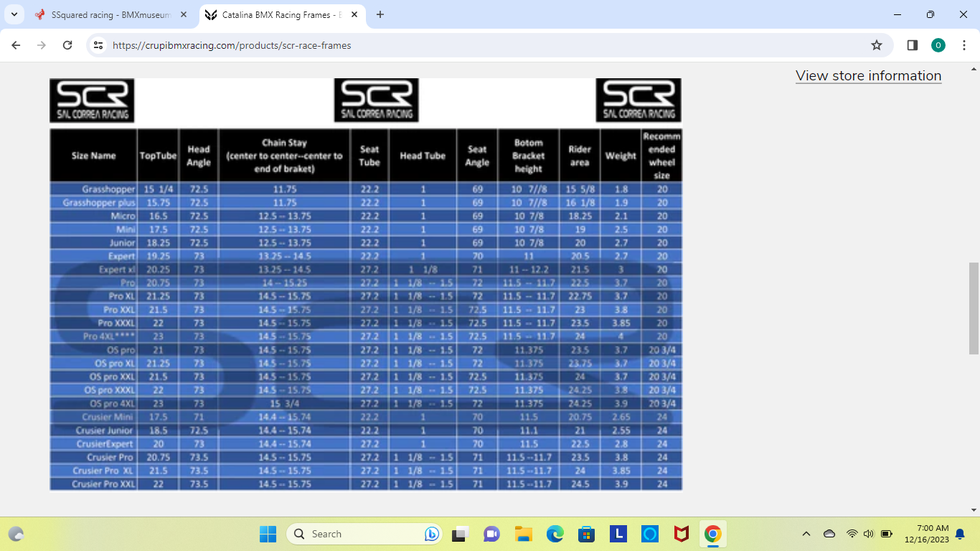This screenshot has width=980, height=551.
Task: Click the 'Pro 4XL****' row label
Action: (110, 336)
